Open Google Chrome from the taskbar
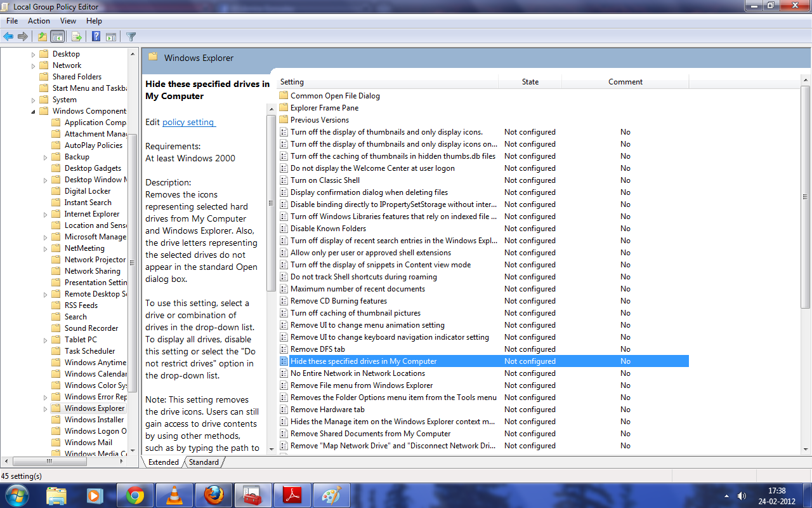Screen dimensions: 812x508 (135, 495)
